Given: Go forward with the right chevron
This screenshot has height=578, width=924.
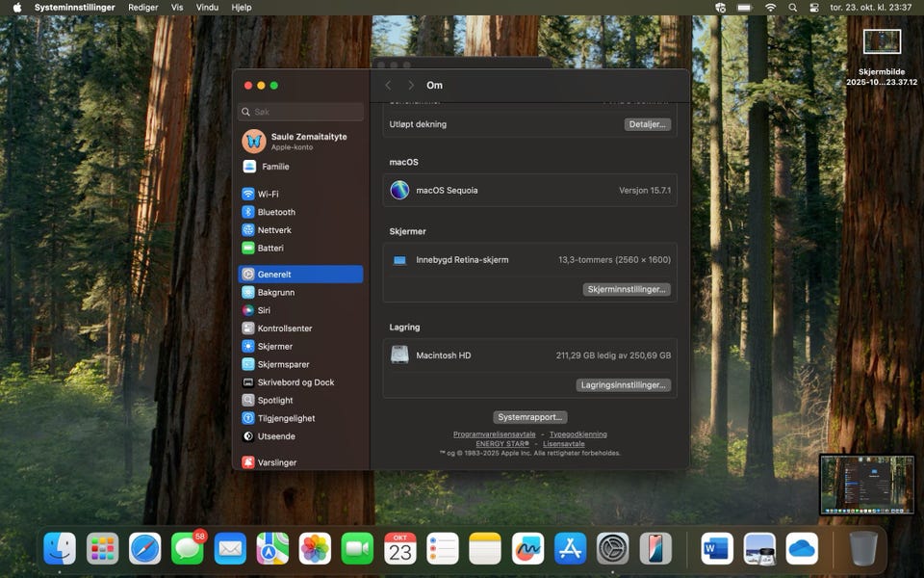Looking at the screenshot, I should (411, 86).
